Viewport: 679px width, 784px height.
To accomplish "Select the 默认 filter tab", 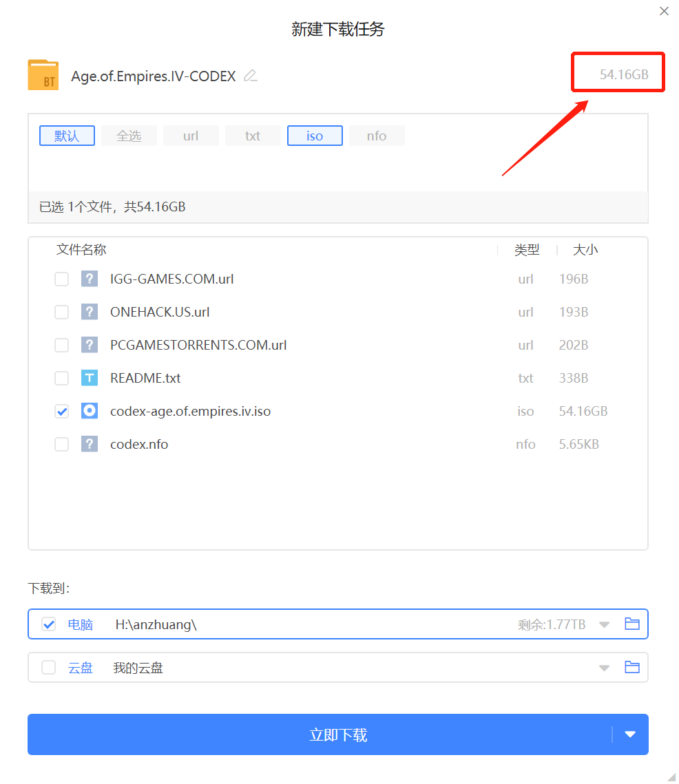I will (x=67, y=136).
